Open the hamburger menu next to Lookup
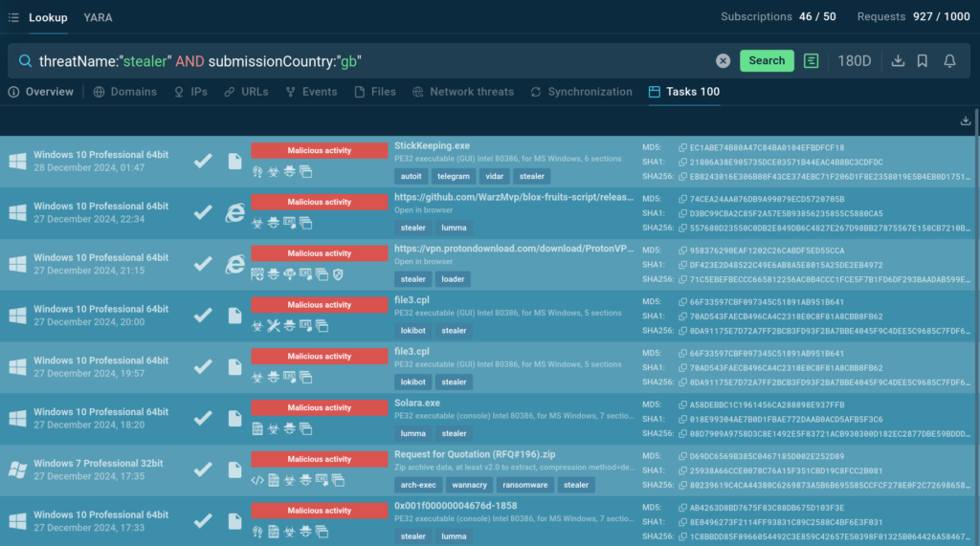980x546 pixels. (x=13, y=17)
